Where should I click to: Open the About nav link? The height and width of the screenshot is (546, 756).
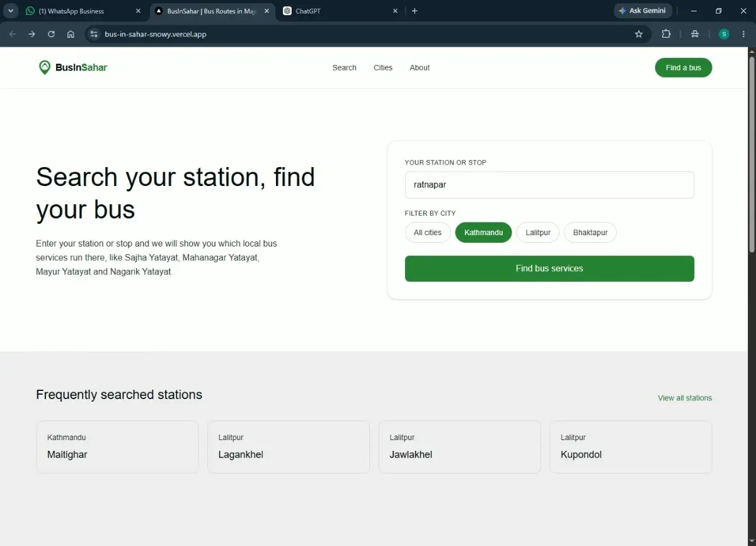(420, 67)
